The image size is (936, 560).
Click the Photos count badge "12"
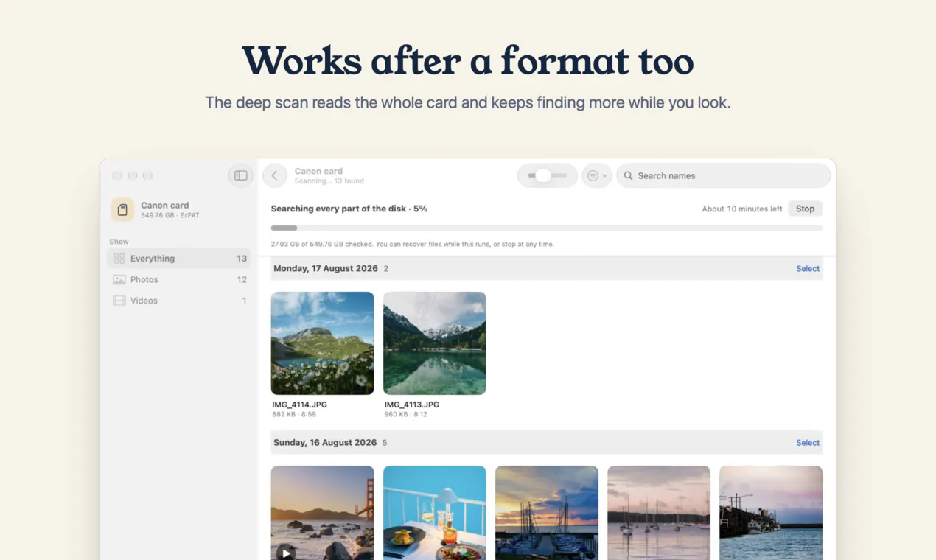[242, 280]
